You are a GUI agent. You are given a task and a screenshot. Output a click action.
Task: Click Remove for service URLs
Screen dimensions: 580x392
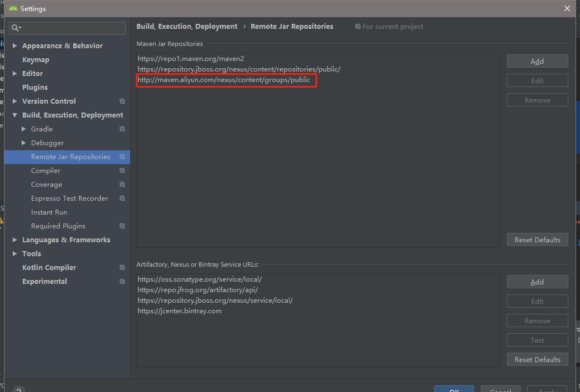click(537, 320)
